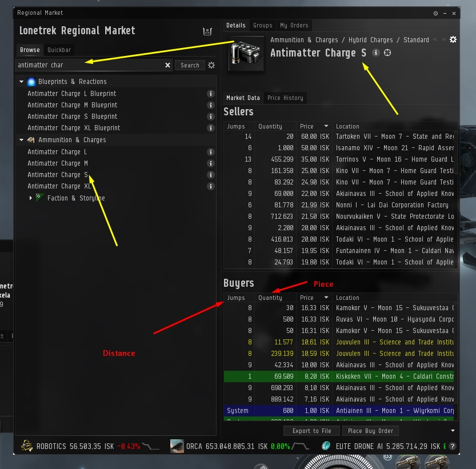
Task: Click the info icon beside Antimatter Charge M
Action: [x=210, y=163]
